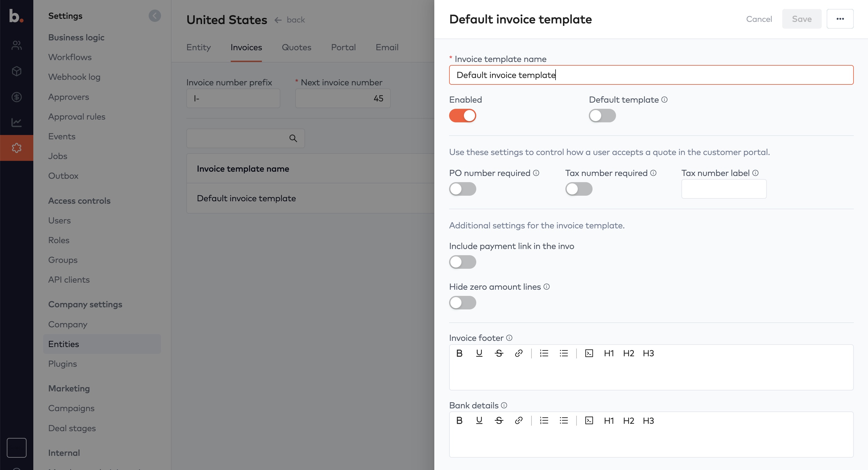Click the active settings gear icon in left rail
Screen dimensions: 868x470
point(17,148)
